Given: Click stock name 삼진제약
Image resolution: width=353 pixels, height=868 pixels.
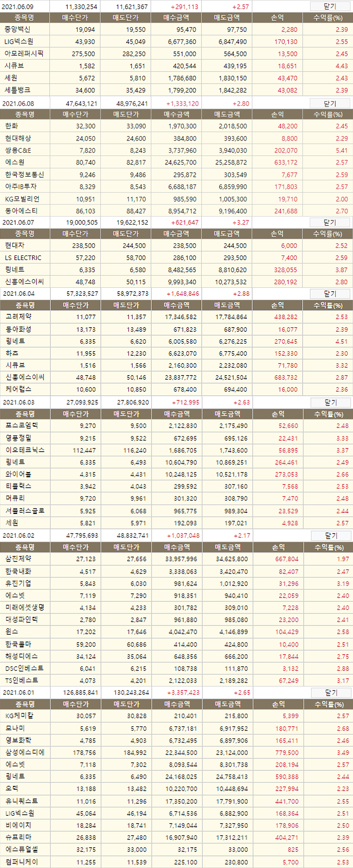Looking at the screenshot, I should 19,559.
